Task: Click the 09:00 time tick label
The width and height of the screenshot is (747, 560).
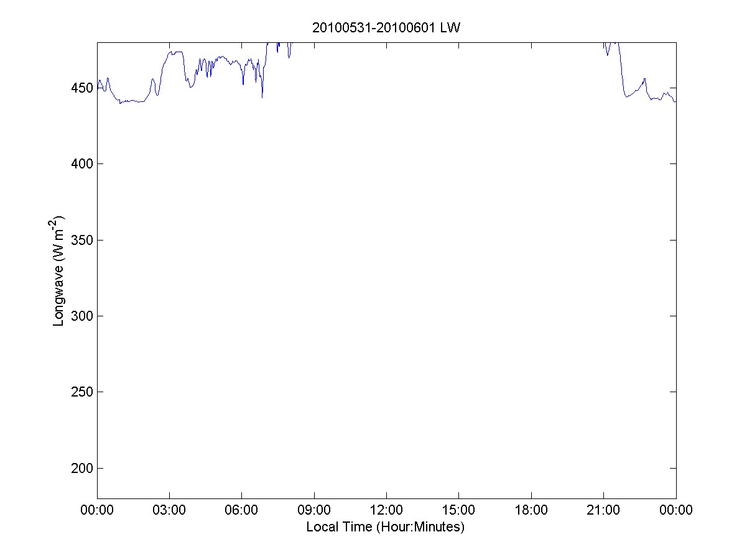Action: 314,511
